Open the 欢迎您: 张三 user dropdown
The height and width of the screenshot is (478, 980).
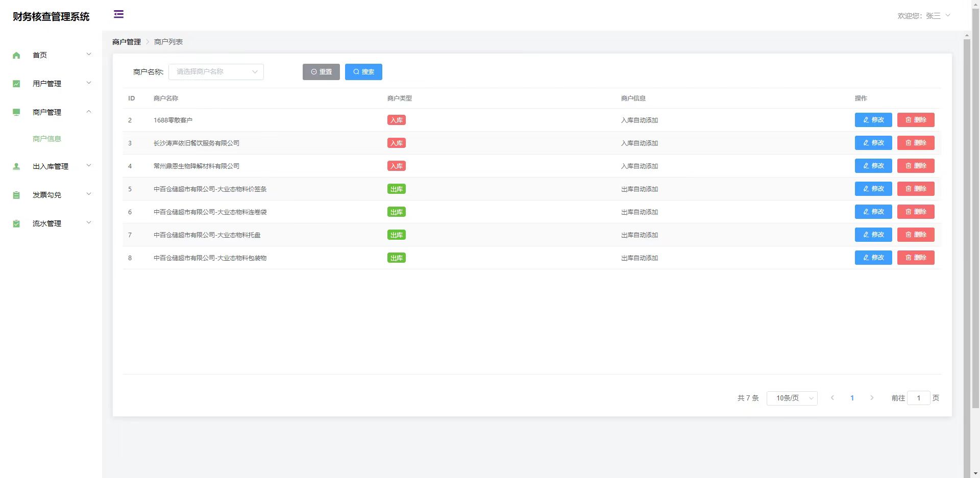[x=924, y=16]
